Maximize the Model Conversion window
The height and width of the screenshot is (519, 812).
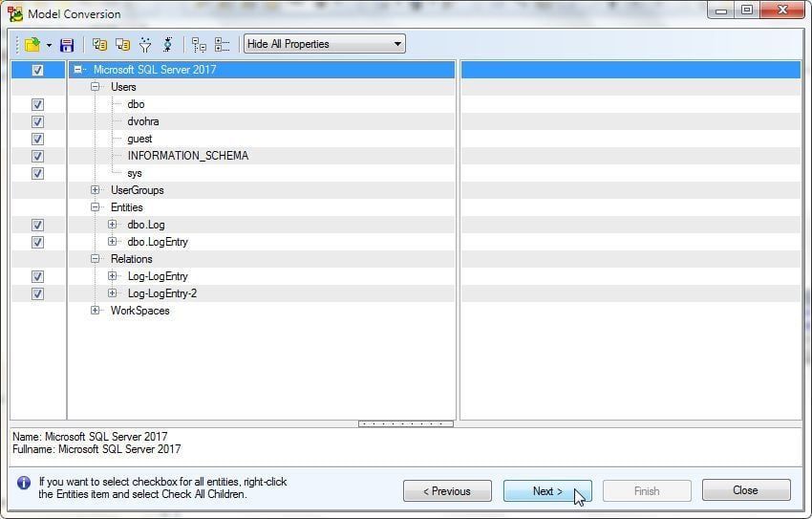tap(747, 10)
